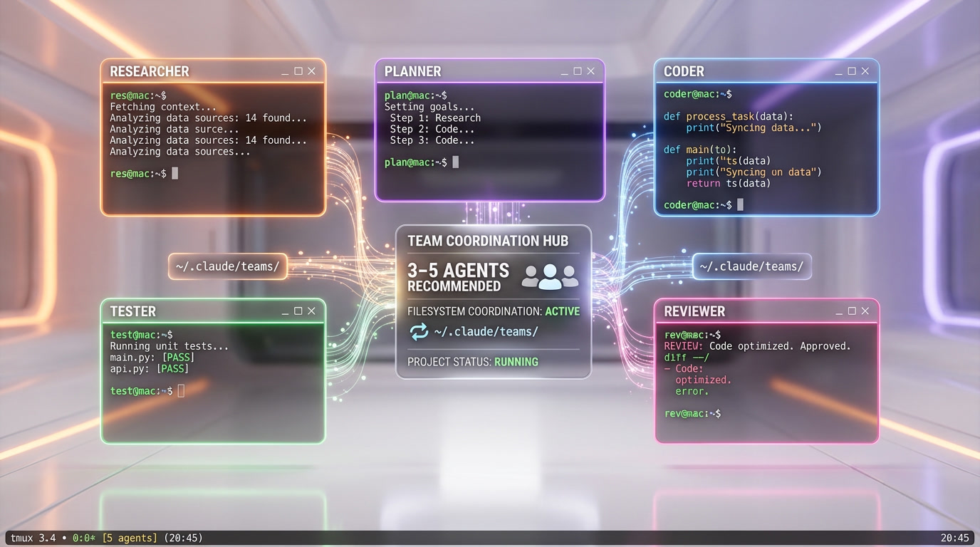980x547 pixels.
Task: Open the ~/.claude/teams/ link under the CODER window
Action: pos(751,266)
